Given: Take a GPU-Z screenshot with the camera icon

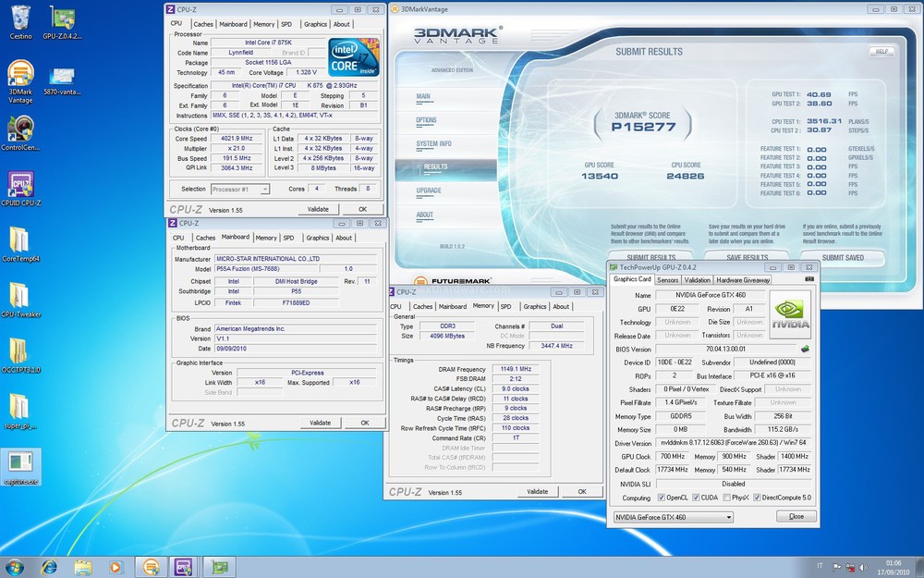Looking at the screenshot, I should point(809,279).
